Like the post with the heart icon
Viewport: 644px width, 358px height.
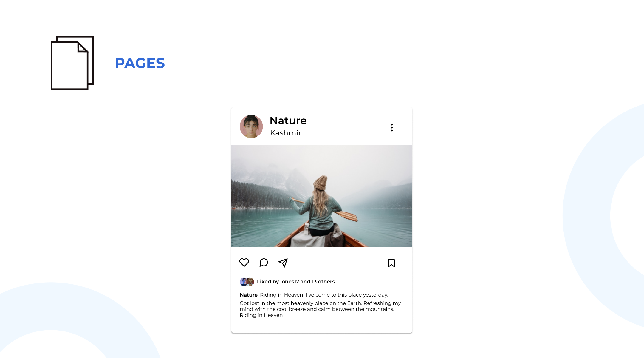244,263
